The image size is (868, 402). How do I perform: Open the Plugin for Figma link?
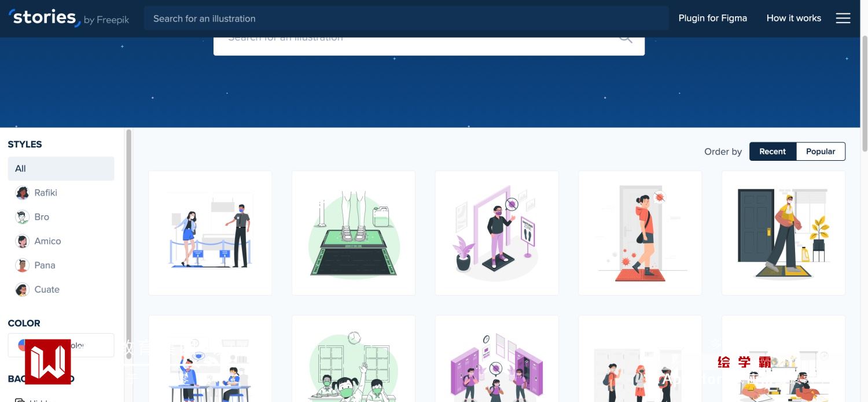(712, 18)
